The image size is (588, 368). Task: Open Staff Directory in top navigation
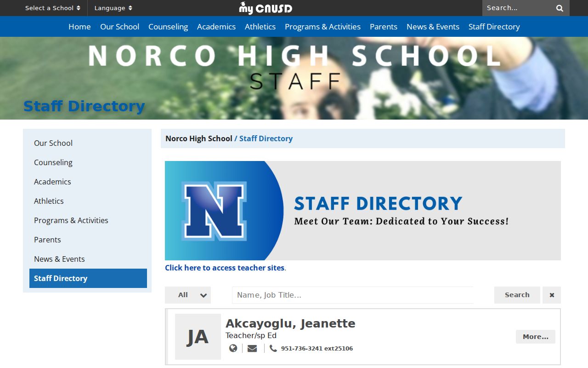coord(494,27)
